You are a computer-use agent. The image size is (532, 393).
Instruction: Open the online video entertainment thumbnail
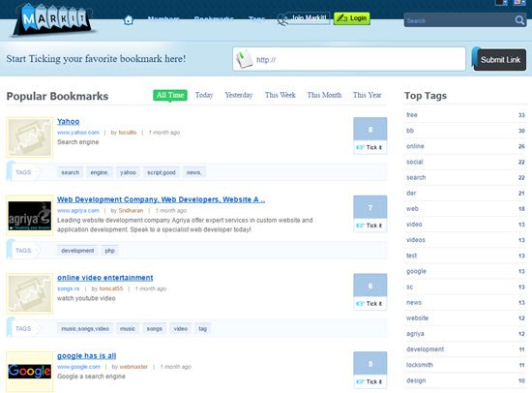pos(30,293)
